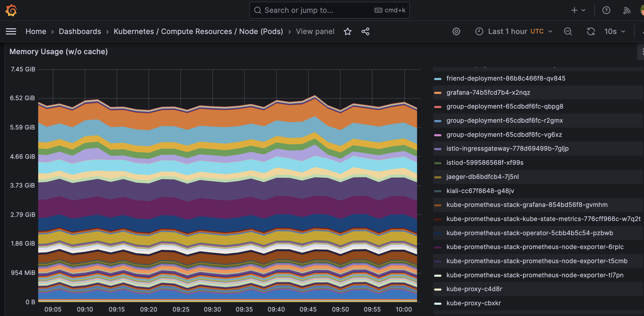Click the share dashboard icon
The width and height of the screenshot is (644, 316).
coord(365,32)
